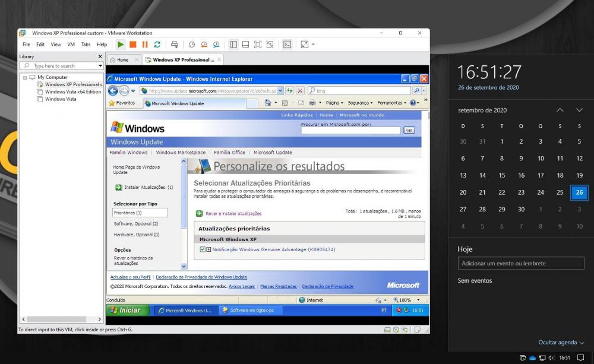594x364 pixels.
Task: Click Internet Explorer's blue Back arrow
Action: click(113, 91)
